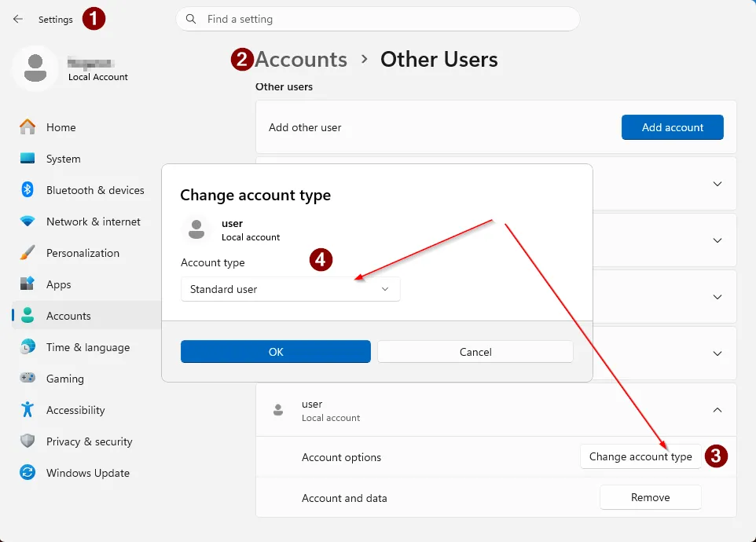756x542 pixels.
Task: Click the Other users section heading
Action: pos(284,86)
